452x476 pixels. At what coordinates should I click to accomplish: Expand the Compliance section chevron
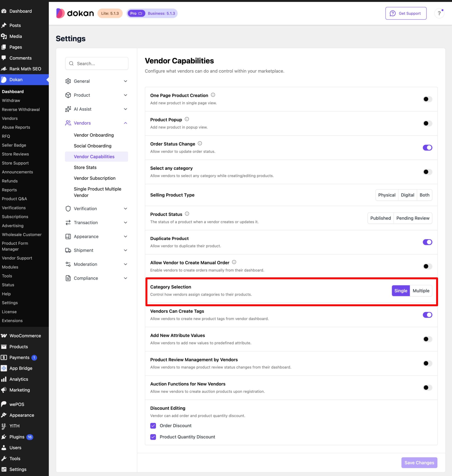coord(125,278)
